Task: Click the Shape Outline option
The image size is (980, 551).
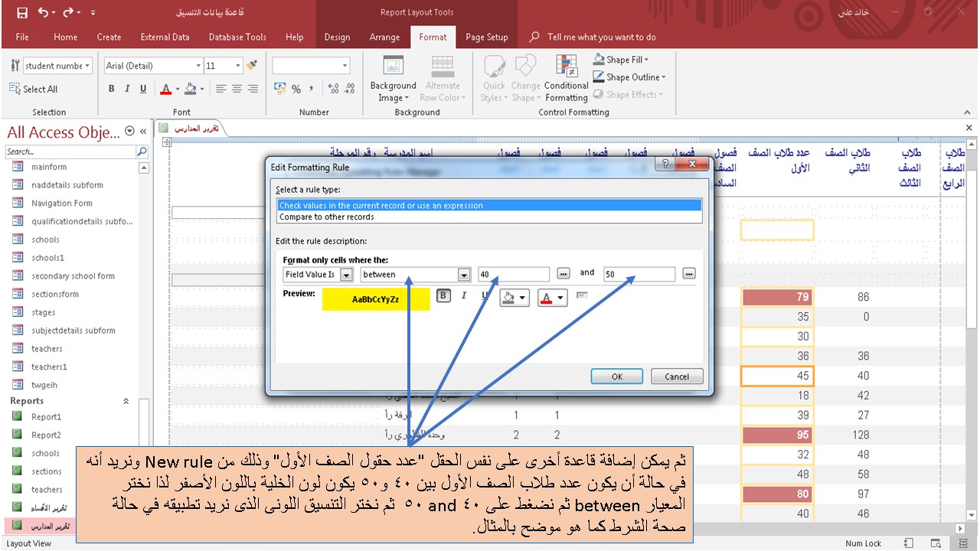Action: tap(629, 77)
